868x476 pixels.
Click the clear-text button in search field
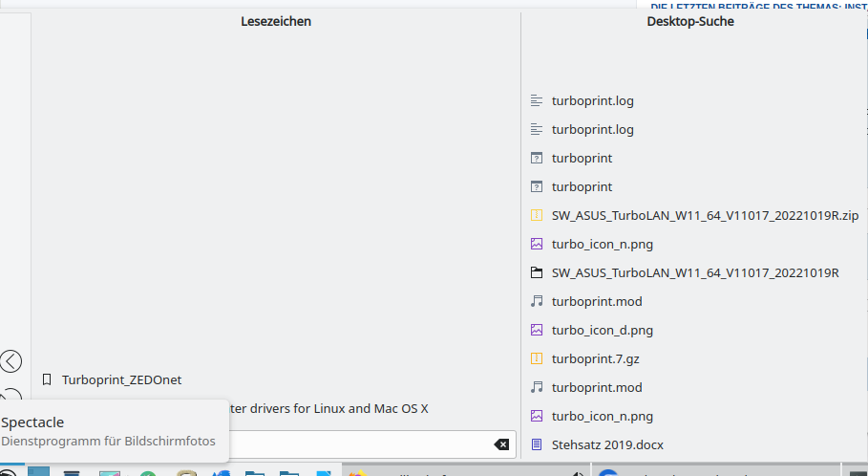[x=501, y=444]
